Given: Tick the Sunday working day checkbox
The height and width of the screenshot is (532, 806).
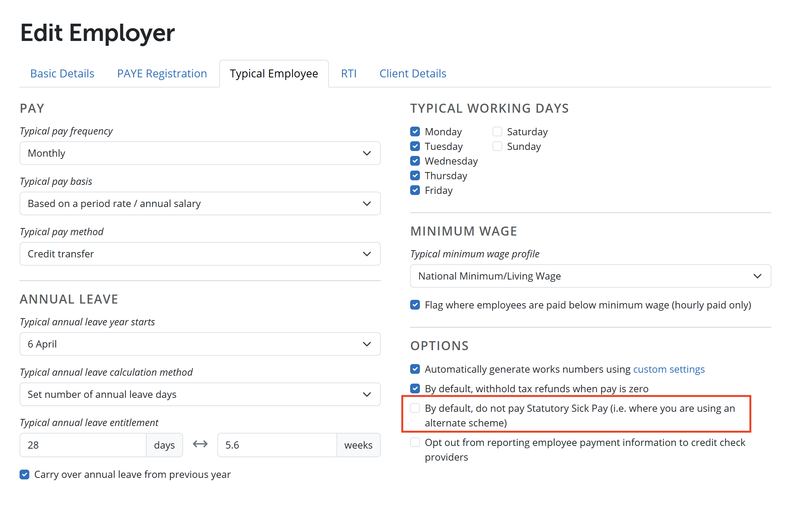Looking at the screenshot, I should 497,146.
